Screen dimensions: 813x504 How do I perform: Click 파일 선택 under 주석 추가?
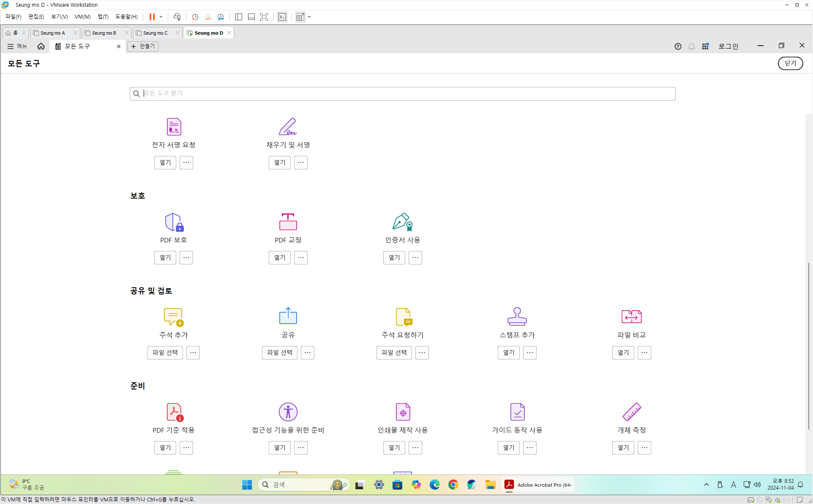pyautogui.click(x=165, y=352)
